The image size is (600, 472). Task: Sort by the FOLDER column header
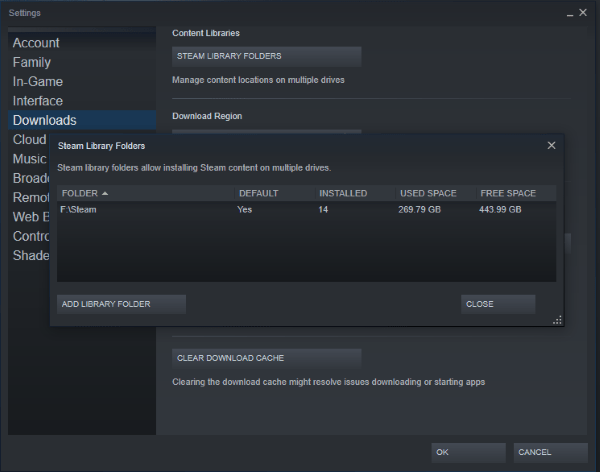point(146,193)
